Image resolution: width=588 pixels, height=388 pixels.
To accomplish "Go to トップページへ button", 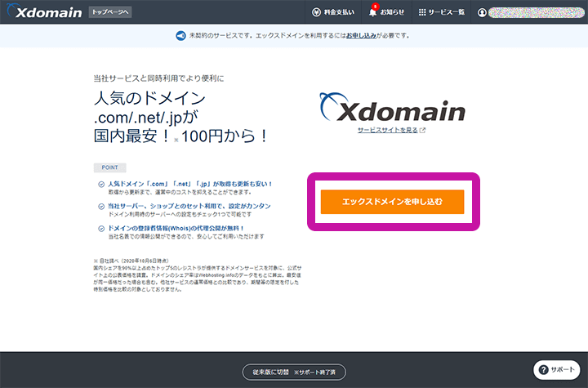I will pos(110,12).
